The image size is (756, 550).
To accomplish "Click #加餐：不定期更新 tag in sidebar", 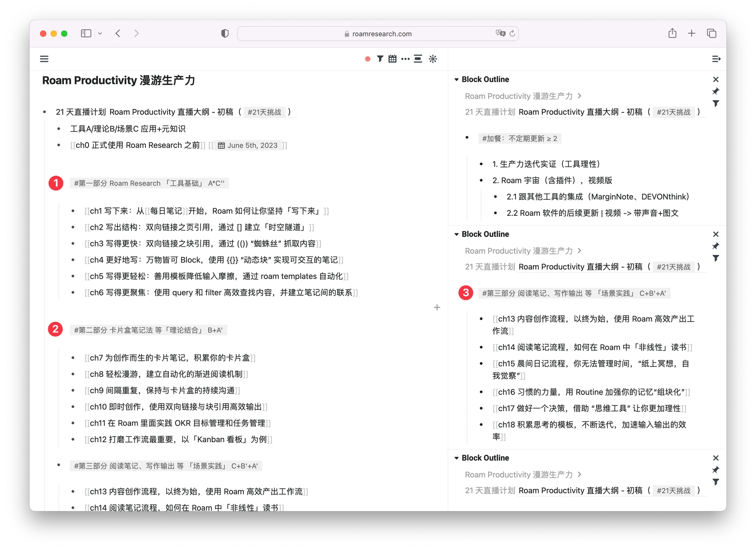I will pyautogui.click(x=519, y=139).
